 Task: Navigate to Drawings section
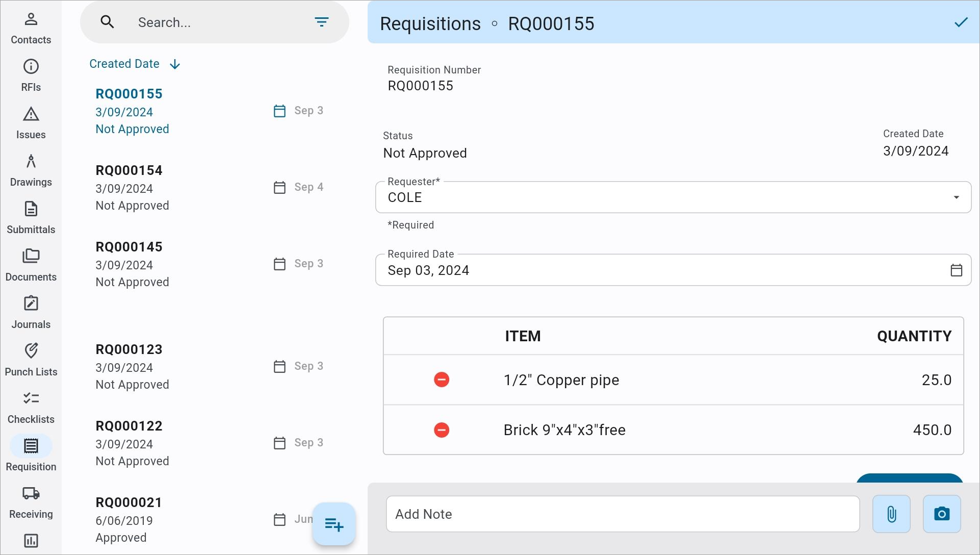[31, 170]
